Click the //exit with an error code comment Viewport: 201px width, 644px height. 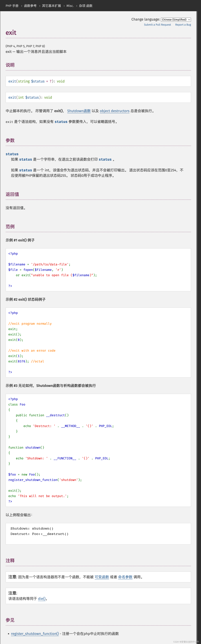[32, 351]
